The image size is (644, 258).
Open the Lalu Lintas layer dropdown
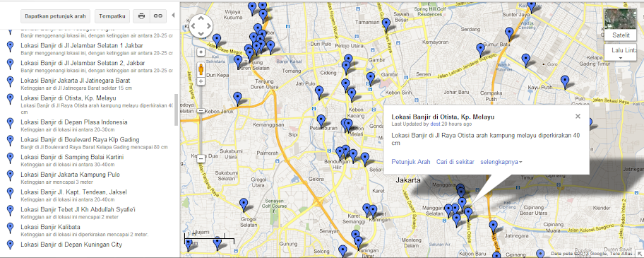[621, 53]
